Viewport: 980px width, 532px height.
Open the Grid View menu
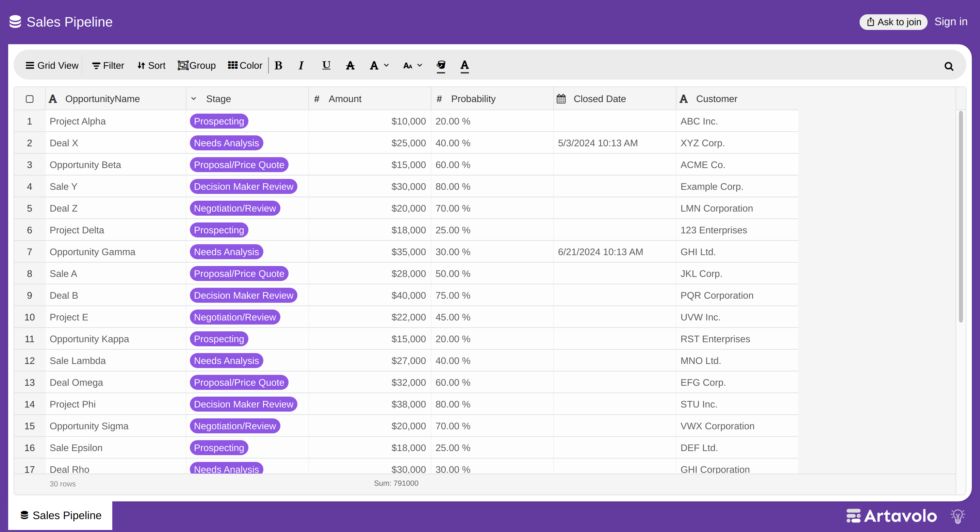click(52, 65)
